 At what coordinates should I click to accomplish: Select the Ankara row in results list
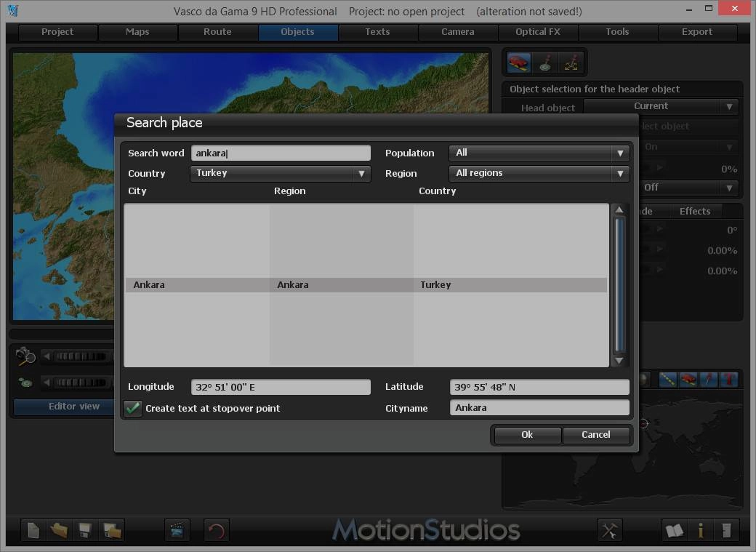click(366, 284)
